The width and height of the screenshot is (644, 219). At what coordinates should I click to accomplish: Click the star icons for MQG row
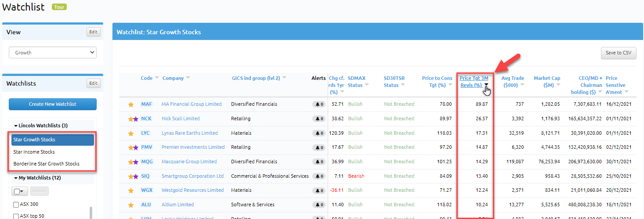click(133, 162)
